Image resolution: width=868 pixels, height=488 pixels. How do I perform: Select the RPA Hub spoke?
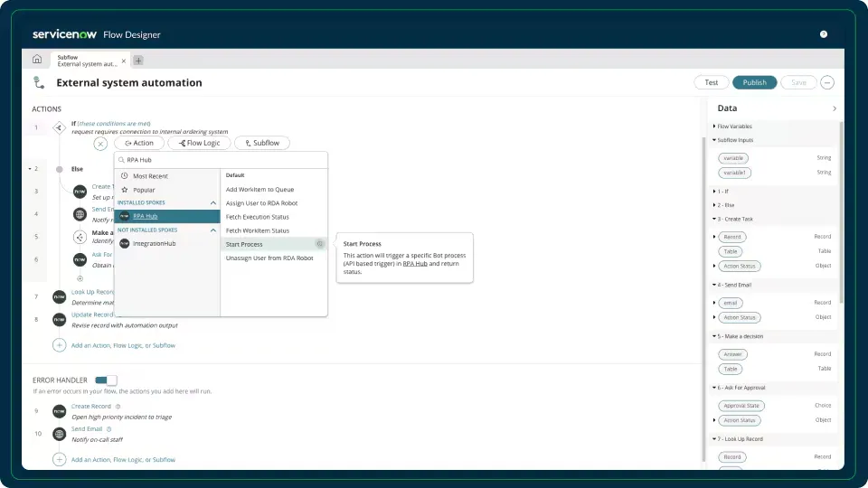pos(166,216)
